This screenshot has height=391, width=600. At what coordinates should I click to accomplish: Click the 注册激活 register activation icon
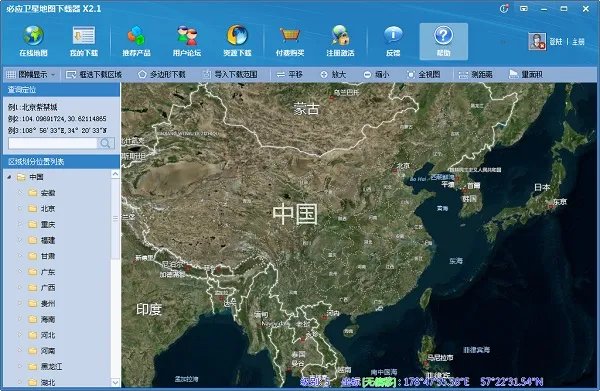340,36
